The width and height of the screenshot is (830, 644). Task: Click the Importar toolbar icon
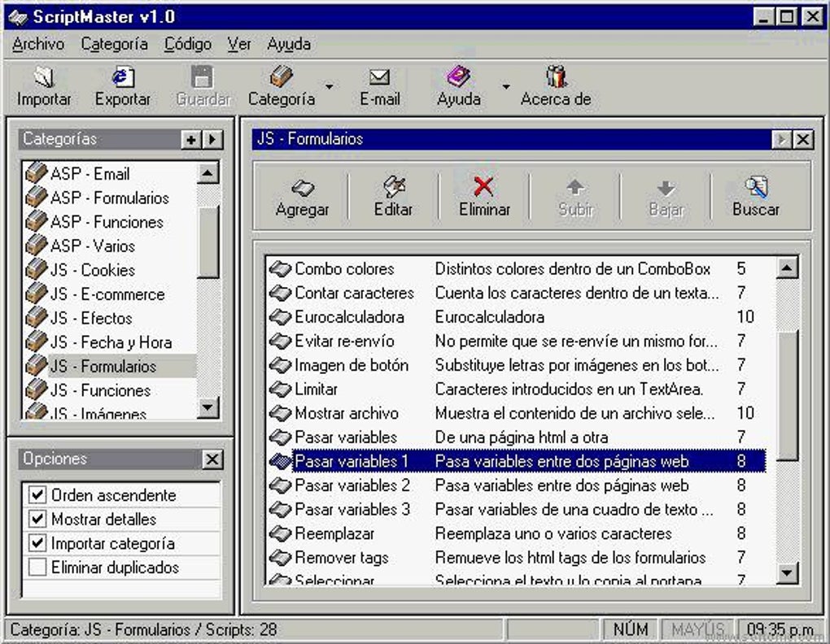coord(44,85)
